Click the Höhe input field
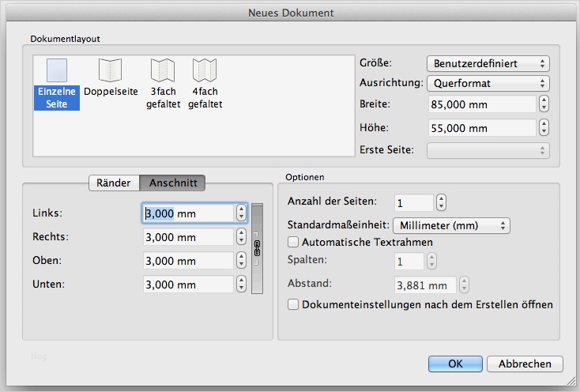 point(482,128)
